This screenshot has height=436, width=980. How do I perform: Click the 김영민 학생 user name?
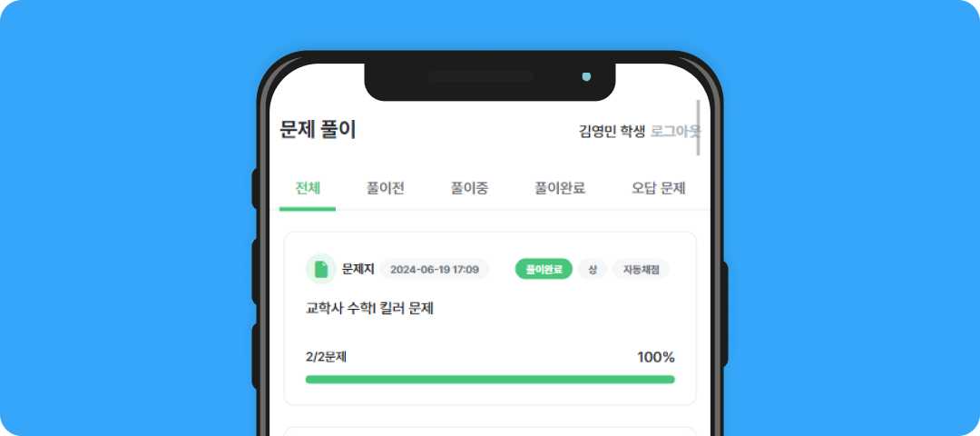pos(612,131)
